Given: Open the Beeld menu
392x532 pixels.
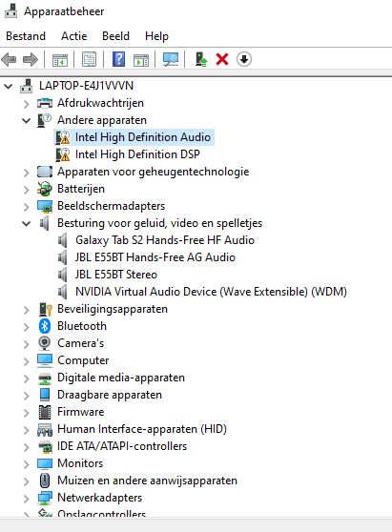Looking at the screenshot, I should coord(115,36).
